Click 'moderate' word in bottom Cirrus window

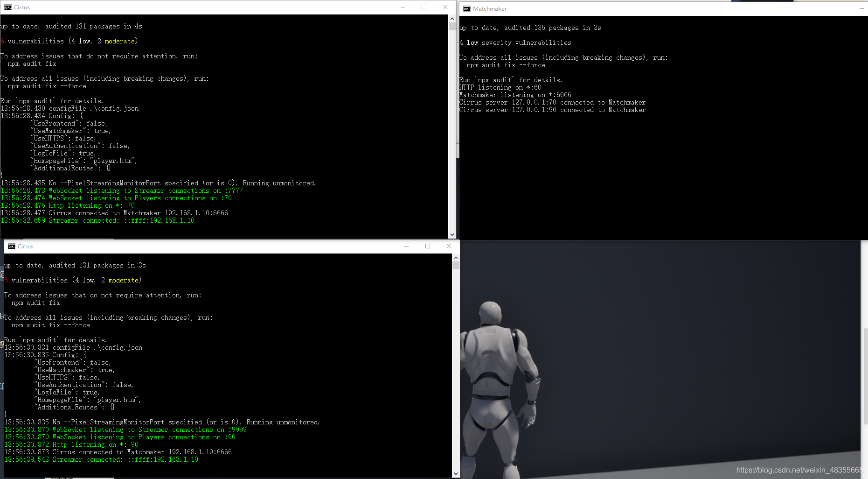[123, 280]
